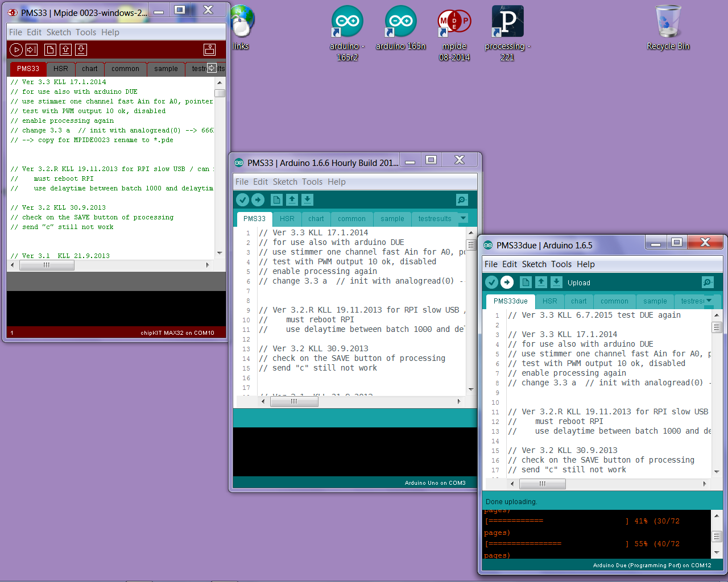Open Serial Monitor icon in Mpide window
The width and height of the screenshot is (728, 582).
pyautogui.click(x=209, y=50)
